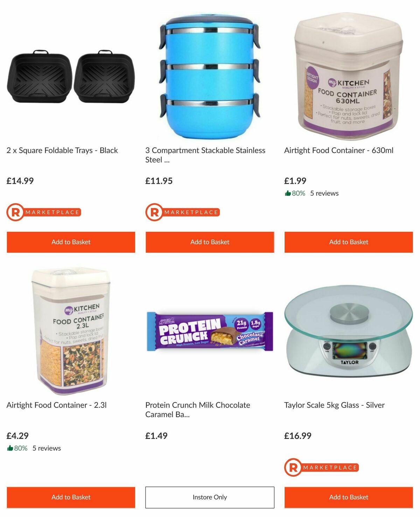This screenshot has width=420, height=517.
Task: Click thumbs-up rating icon for 630ml container
Action: pyautogui.click(x=288, y=193)
